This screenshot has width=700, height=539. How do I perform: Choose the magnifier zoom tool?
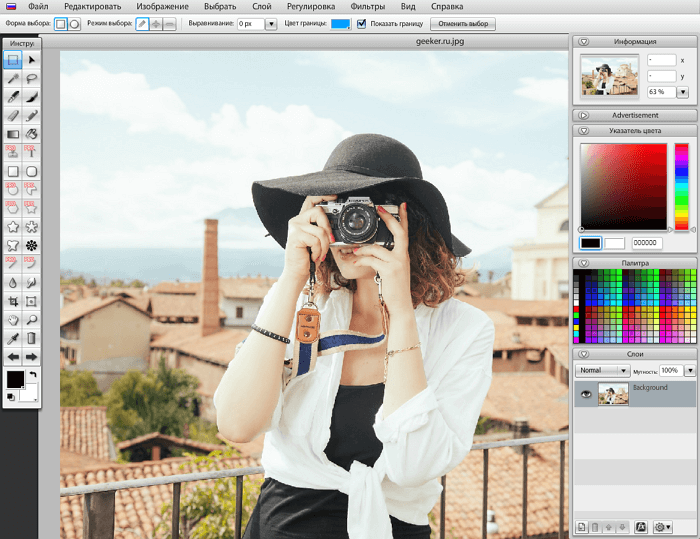(x=32, y=320)
